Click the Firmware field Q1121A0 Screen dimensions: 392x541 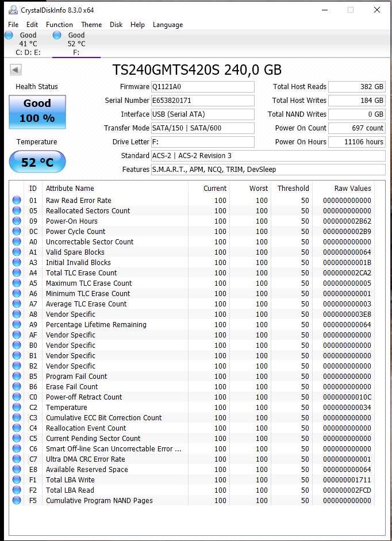point(203,87)
